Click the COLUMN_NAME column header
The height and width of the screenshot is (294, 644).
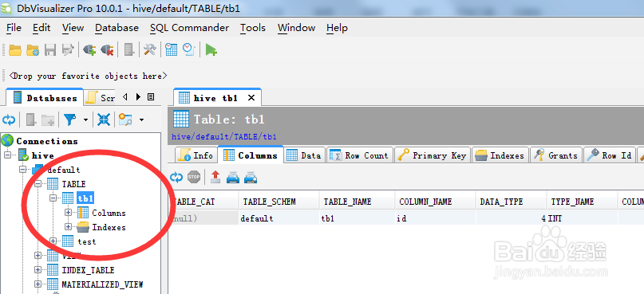436,202
